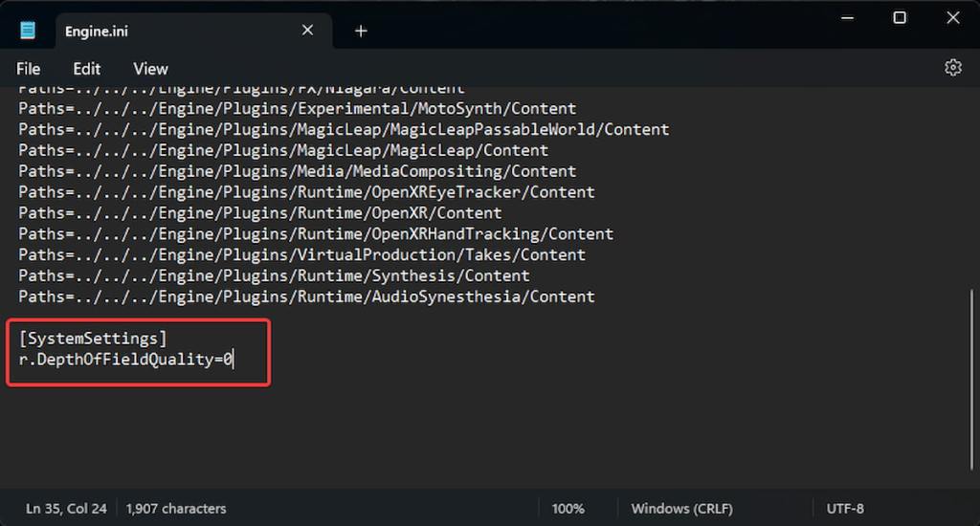Click the Ln 35, Col 24 position indicator
The width and height of the screenshot is (980, 526).
(x=66, y=509)
